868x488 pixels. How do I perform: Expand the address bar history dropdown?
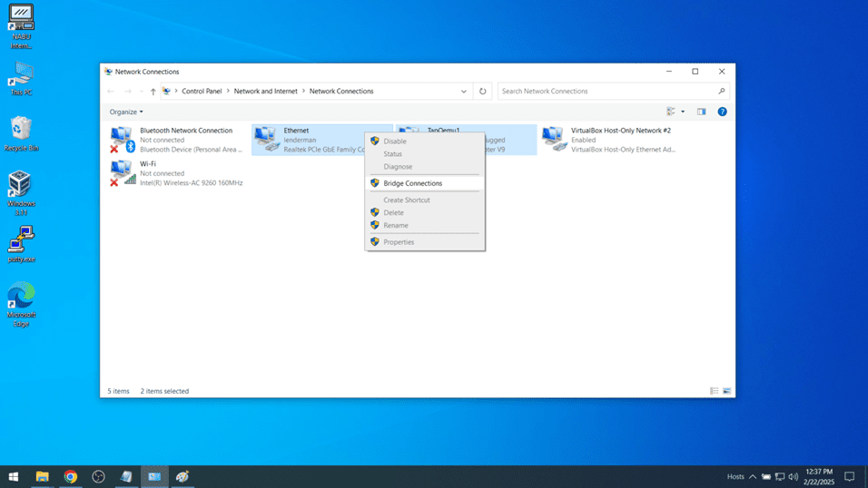[464, 92]
